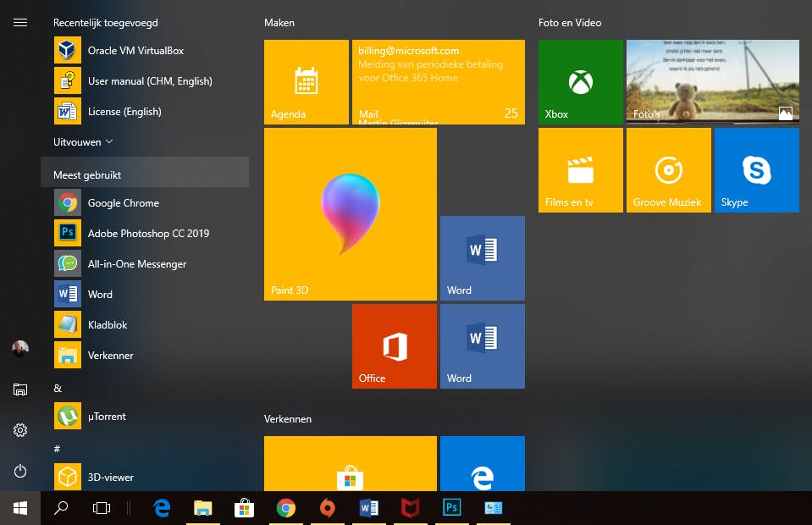The width and height of the screenshot is (812, 525).
Task: Click the Meest gebruikt header
Action: 145,173
